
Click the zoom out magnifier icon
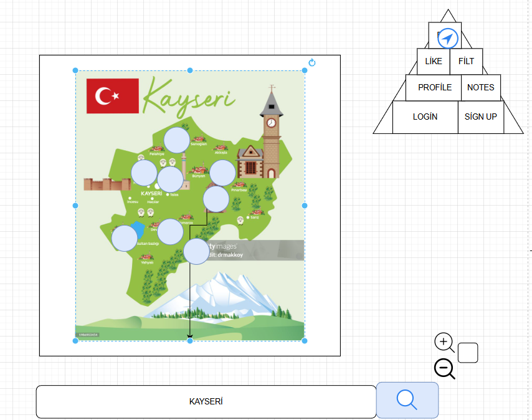pyautogui.click(x=445, y=369)
